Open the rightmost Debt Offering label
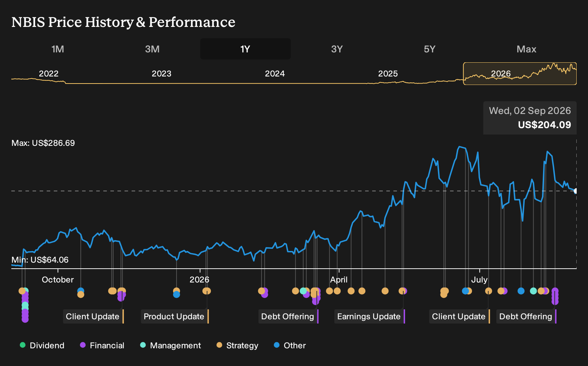 pos(526,316)
